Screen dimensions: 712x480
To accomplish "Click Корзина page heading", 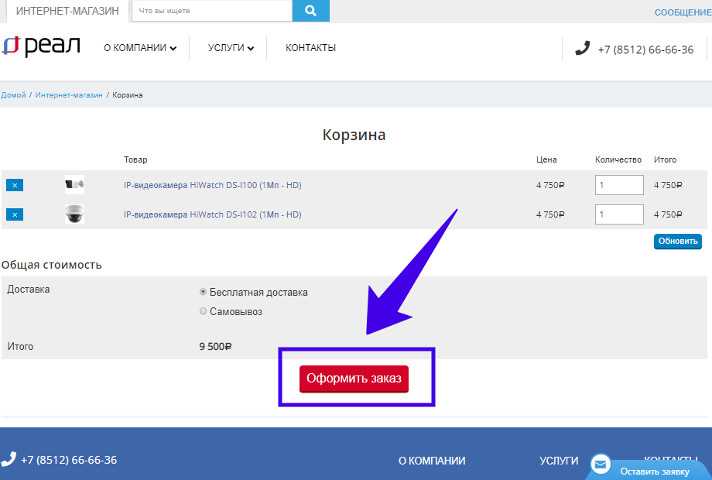I will click(354, 135).
